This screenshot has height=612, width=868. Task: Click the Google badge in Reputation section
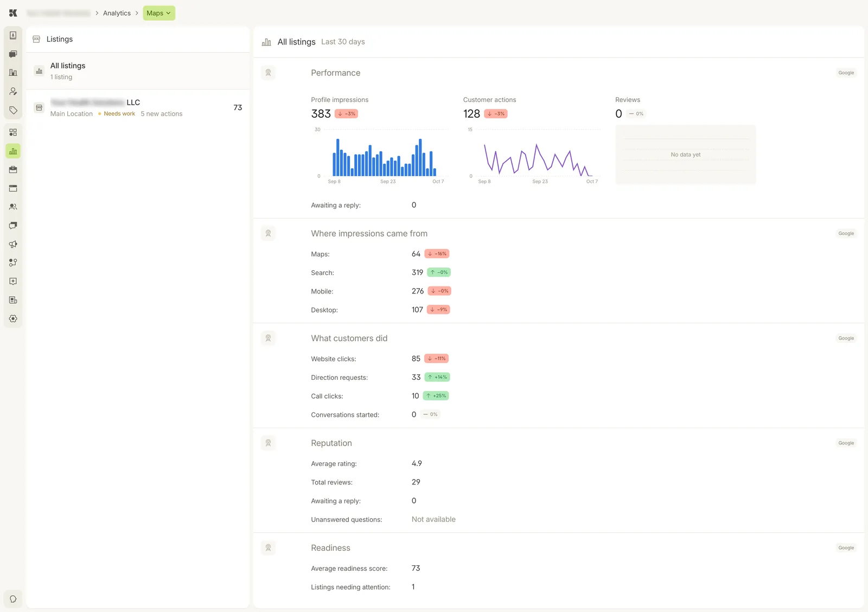point(846,443)
